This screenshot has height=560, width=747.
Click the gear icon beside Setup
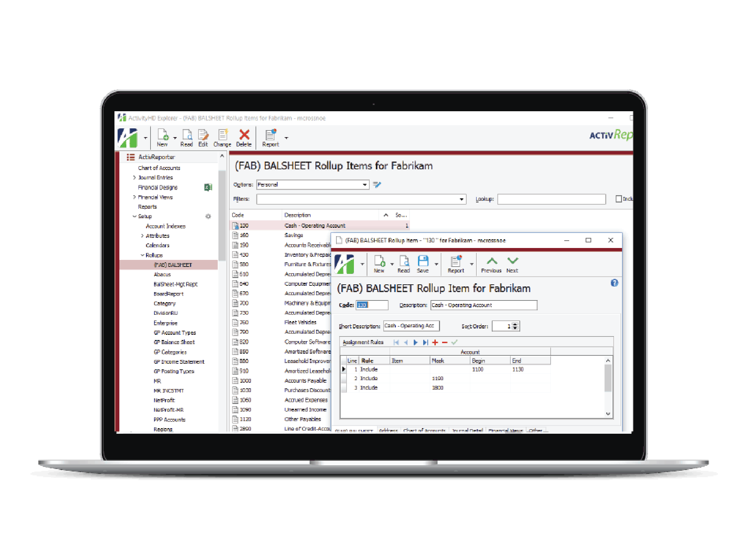208,216
